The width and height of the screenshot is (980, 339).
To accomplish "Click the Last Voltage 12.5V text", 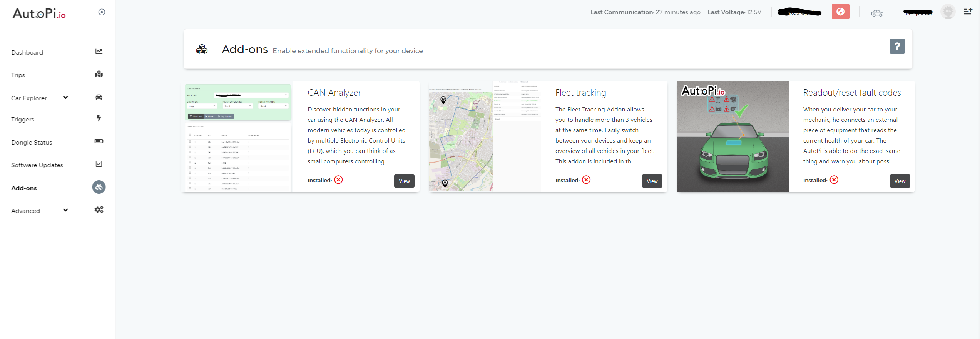I will click(734, 12).
